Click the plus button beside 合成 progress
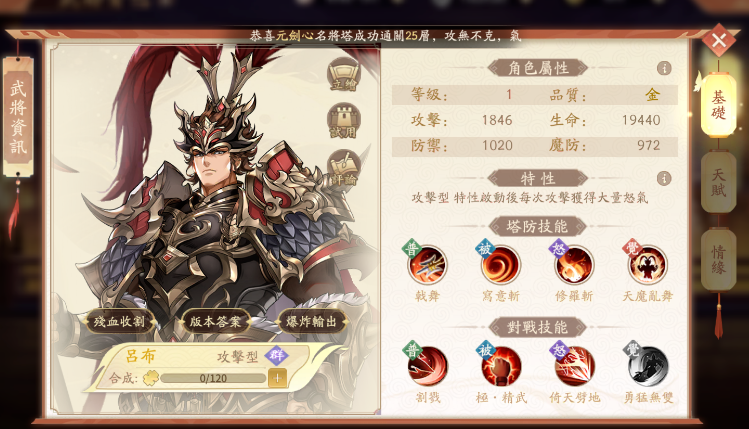Screen dimensions: 749x429 277,378
